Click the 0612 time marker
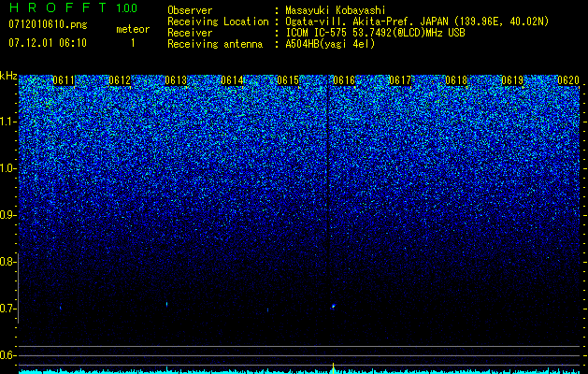 [x=120, y=80]
